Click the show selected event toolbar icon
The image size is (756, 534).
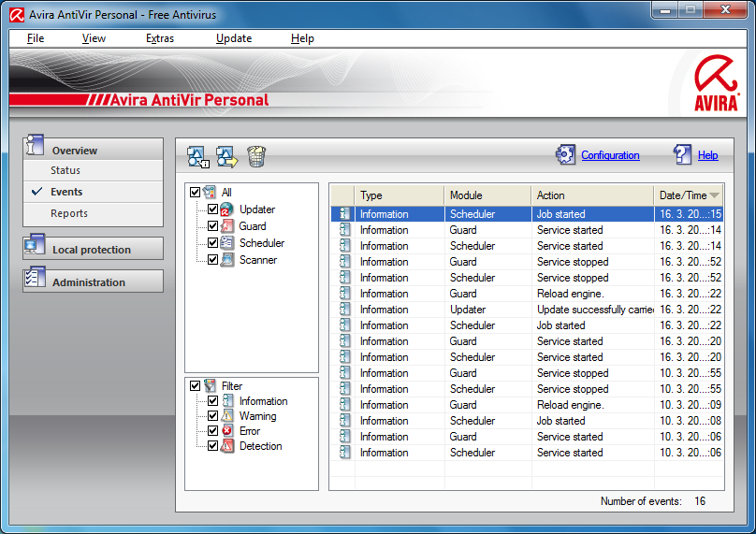[197, 156]
